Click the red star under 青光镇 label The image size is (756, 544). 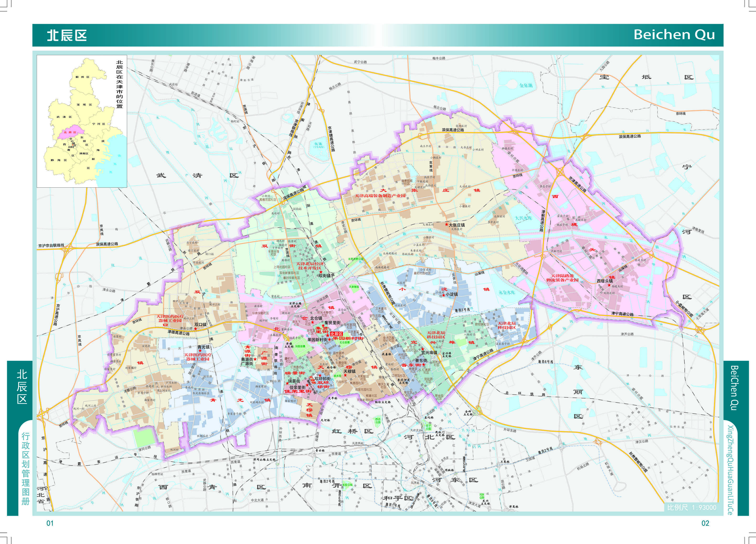(x=200, y=351)
